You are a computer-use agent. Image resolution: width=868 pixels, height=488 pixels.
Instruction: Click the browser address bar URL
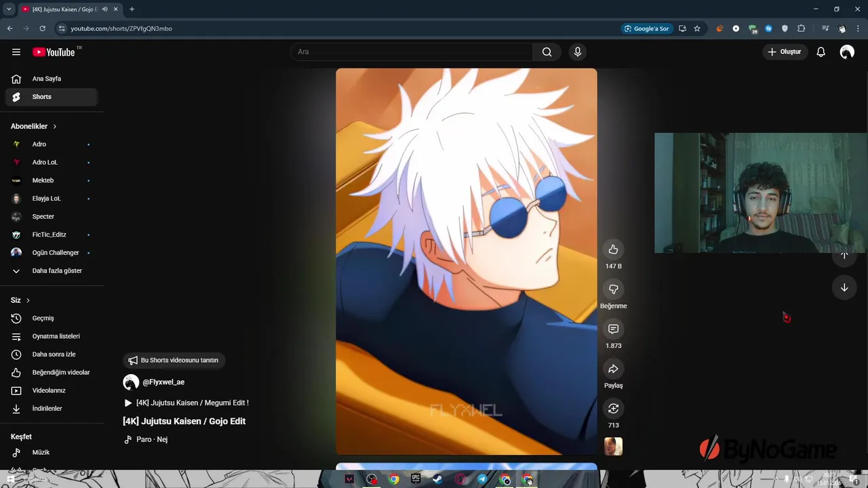(121, 28)
